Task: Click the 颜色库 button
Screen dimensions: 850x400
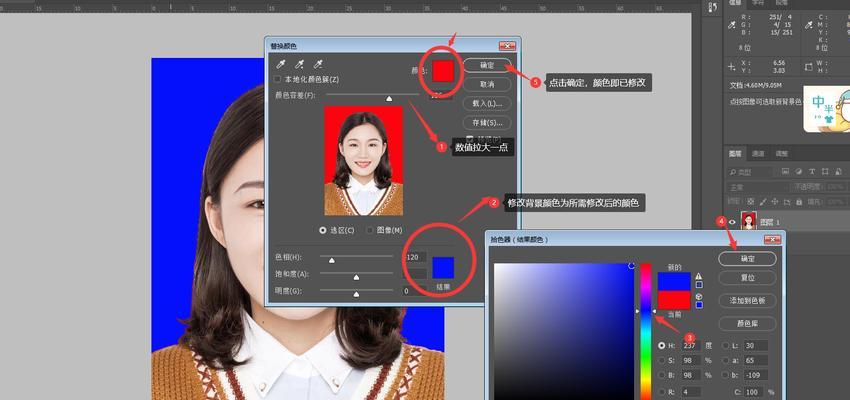Action: pos(748,324)
